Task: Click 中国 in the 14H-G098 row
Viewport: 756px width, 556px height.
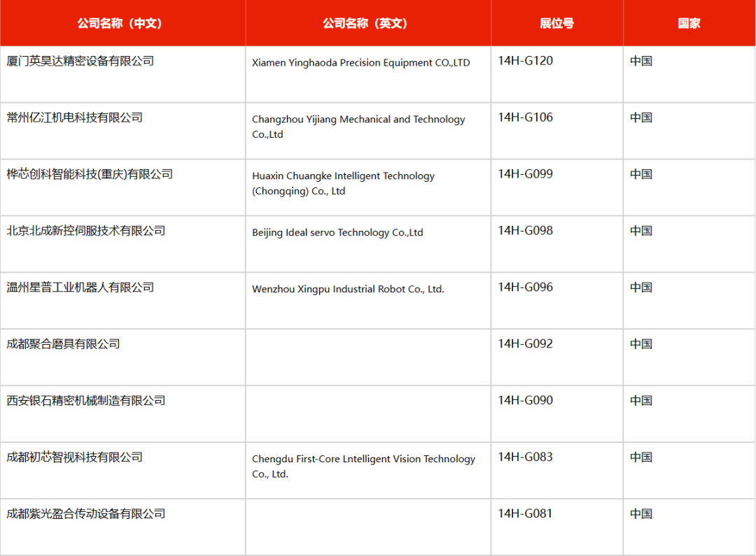Action: point(641,231)
